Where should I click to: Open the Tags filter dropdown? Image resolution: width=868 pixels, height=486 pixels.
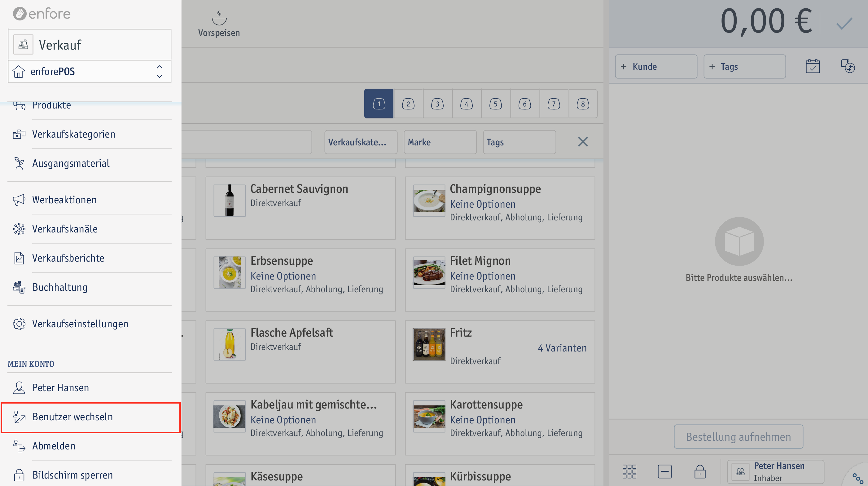pos(519,142)
